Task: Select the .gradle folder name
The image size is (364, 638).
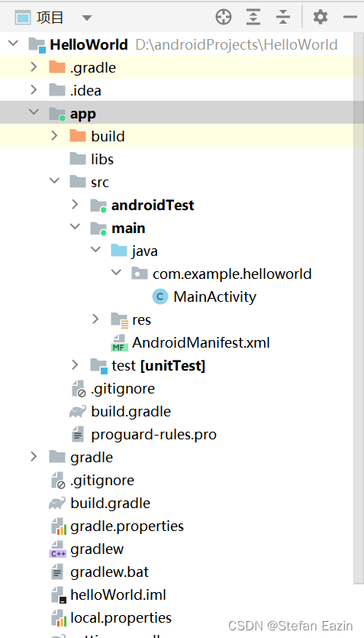Action: click(x=93, y=67)
